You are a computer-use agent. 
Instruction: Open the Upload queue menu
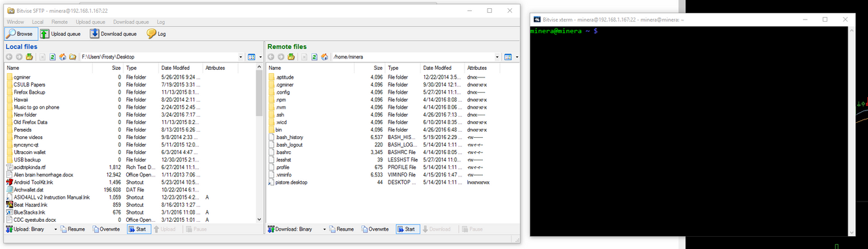click(90, 22)
